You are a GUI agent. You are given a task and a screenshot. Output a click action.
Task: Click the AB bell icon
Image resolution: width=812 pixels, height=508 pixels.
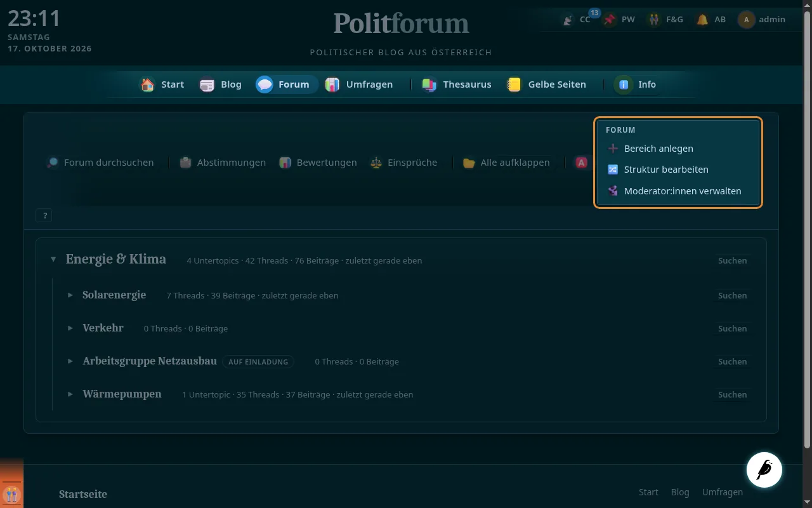pos(702,20)
